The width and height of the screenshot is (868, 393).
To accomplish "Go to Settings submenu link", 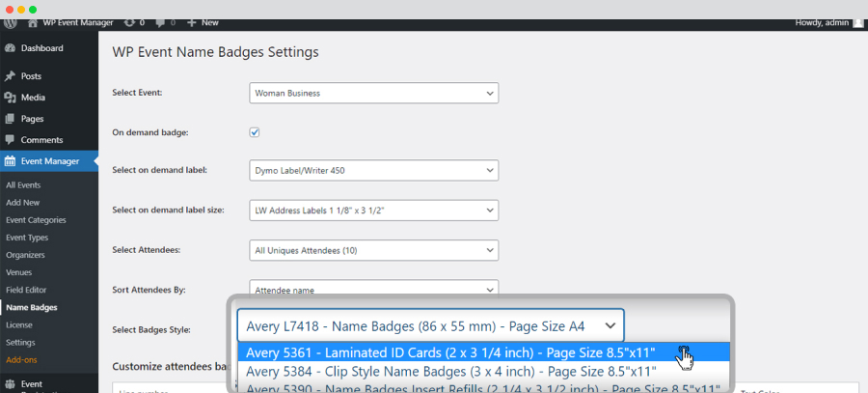I will 20,343.
